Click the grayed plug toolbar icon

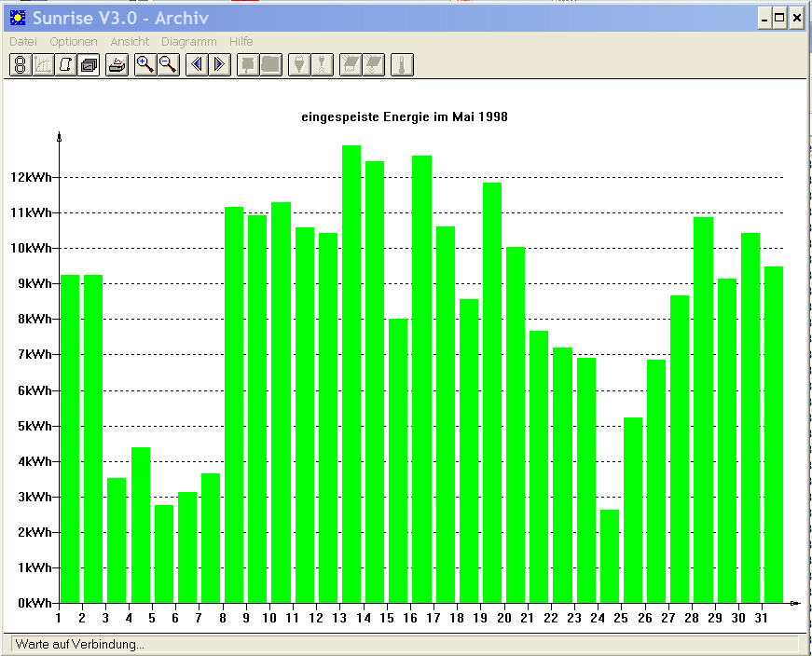point(299,65)
